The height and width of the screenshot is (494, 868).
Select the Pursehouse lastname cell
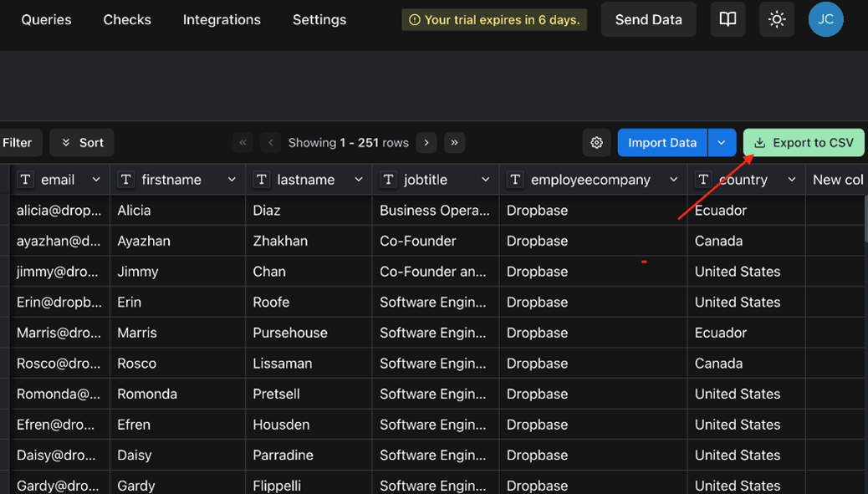tap(290, 333)
